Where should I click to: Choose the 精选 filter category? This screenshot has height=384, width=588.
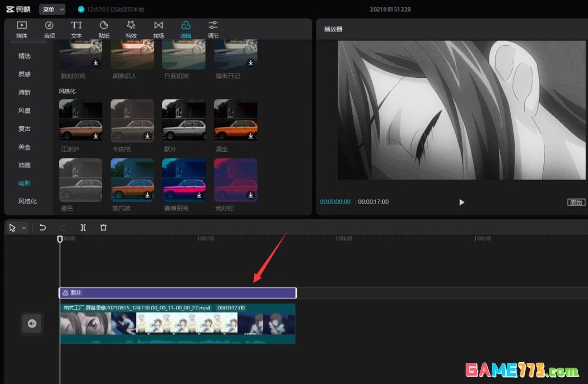point(24,56)
